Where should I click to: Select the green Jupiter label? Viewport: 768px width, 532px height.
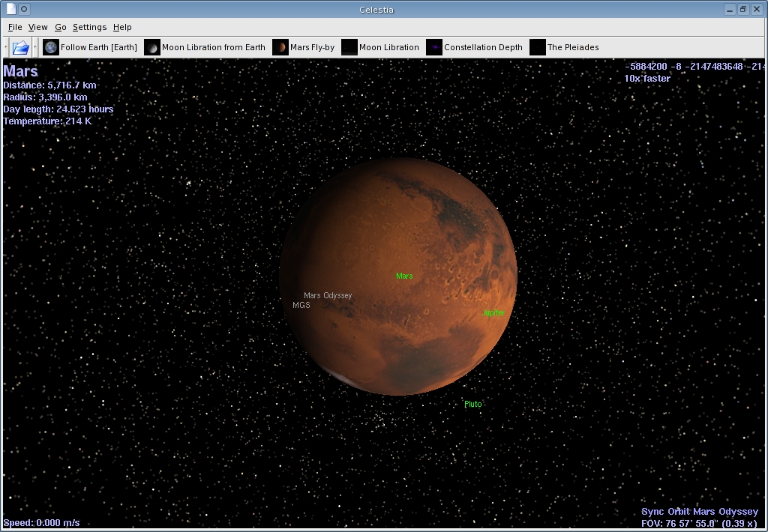coord(493,312)
